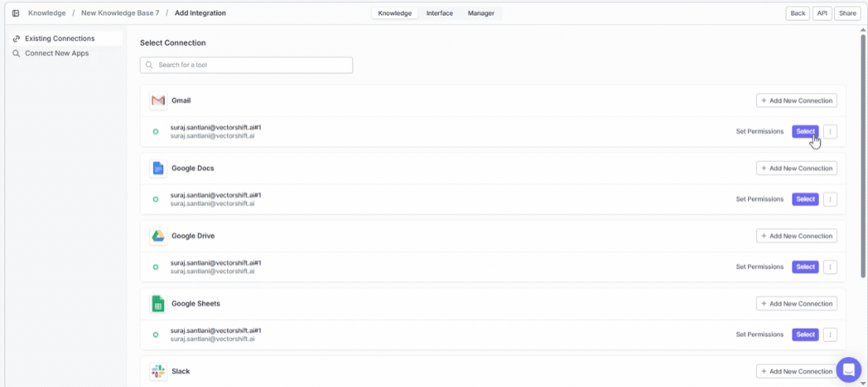Viewport: 868px width, 387px height.
Task: Set Permissions for Gmail connection
Action: 759,132
